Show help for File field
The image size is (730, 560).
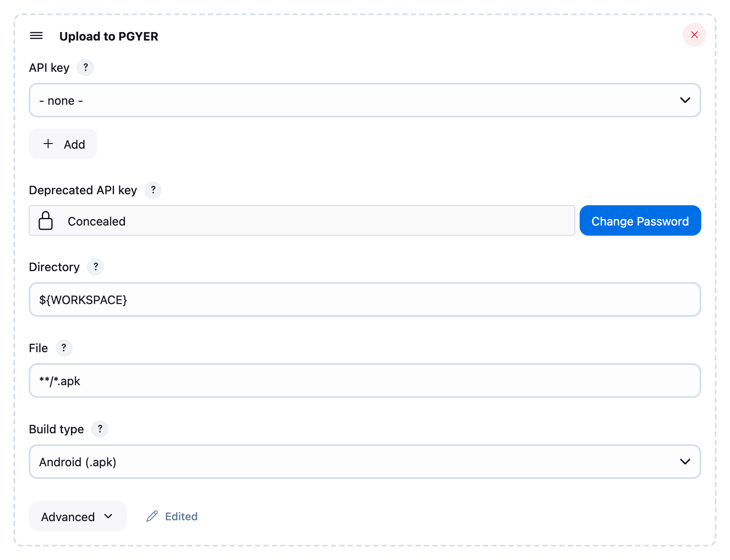tap(64, 348)
